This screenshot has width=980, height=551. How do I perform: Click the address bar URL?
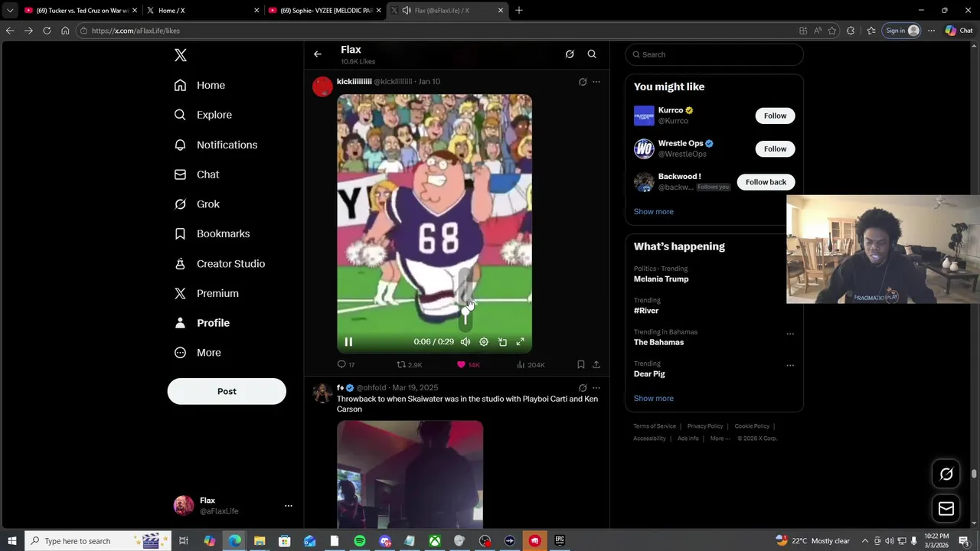coord(136,31)
